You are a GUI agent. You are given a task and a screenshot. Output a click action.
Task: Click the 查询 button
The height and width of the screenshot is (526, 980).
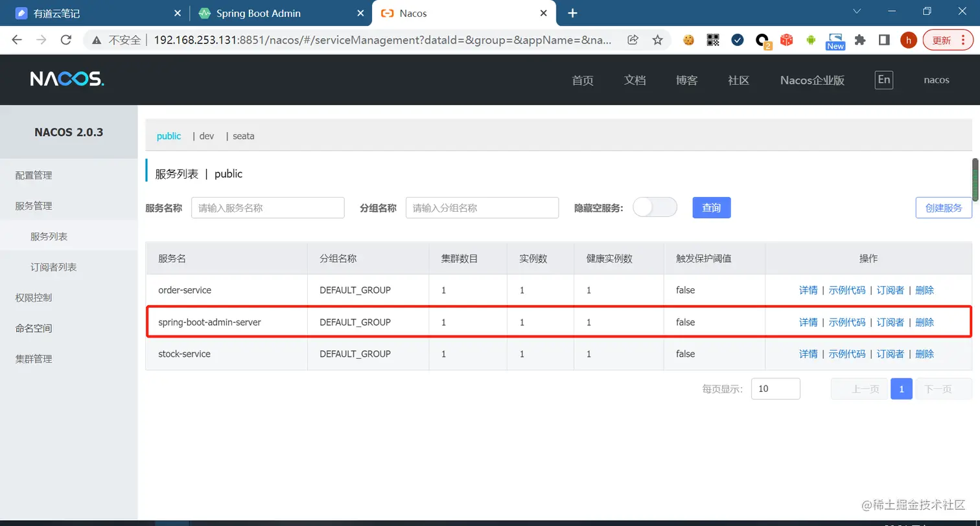(x=712, y=207)
